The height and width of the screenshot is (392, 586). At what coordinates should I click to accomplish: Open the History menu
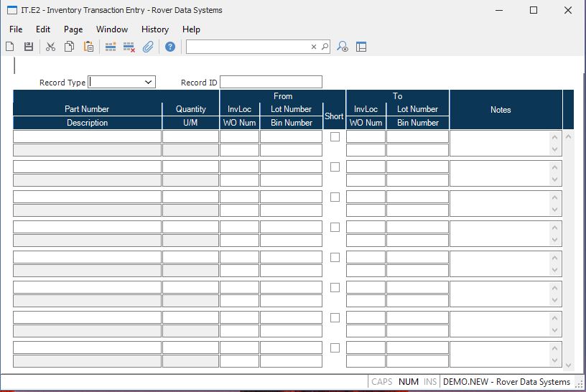pyautogui.click(x=154, y=29)
